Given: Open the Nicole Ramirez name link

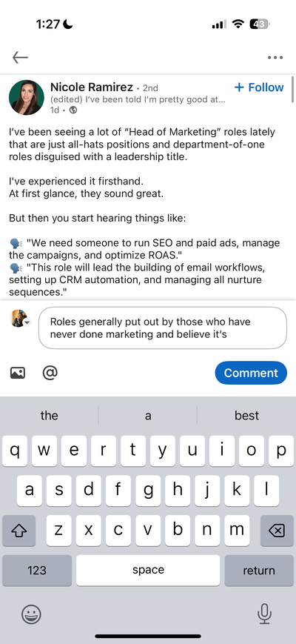Looking at the screenshot, I should [92, 87].
